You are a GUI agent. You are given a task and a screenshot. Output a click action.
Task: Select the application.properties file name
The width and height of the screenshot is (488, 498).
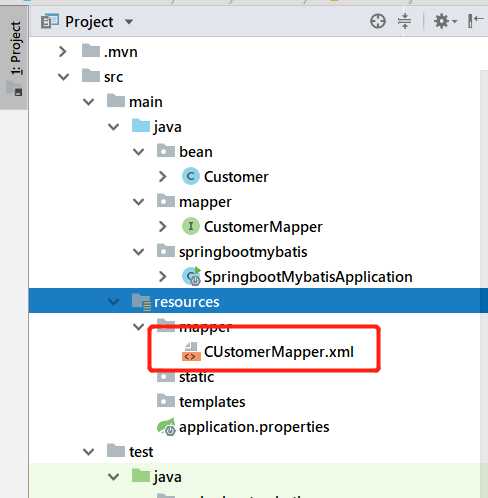[x=254, y=427]
